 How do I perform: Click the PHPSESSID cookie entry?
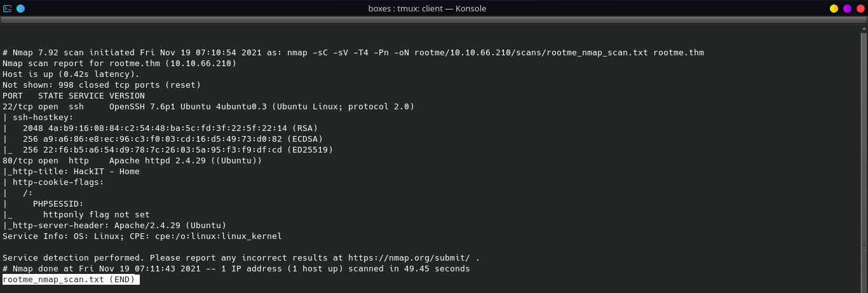click(x=58, y=204)
